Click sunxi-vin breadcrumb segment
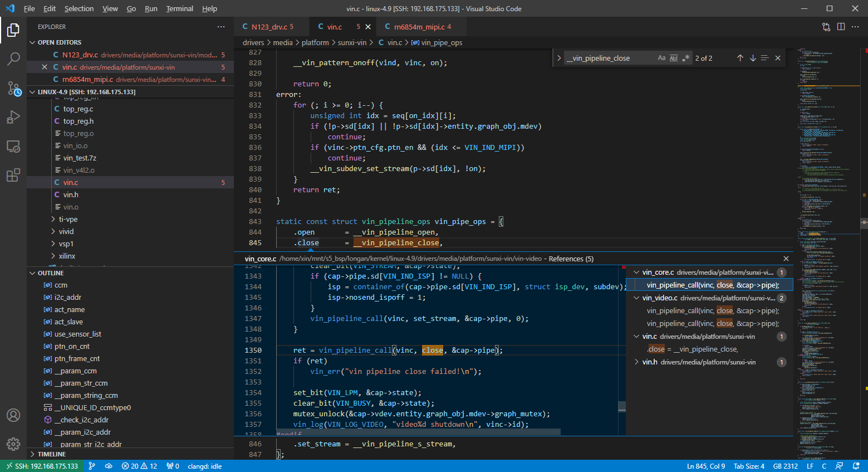Viewport: 868px width, 472px height. (x=352, y=42)
